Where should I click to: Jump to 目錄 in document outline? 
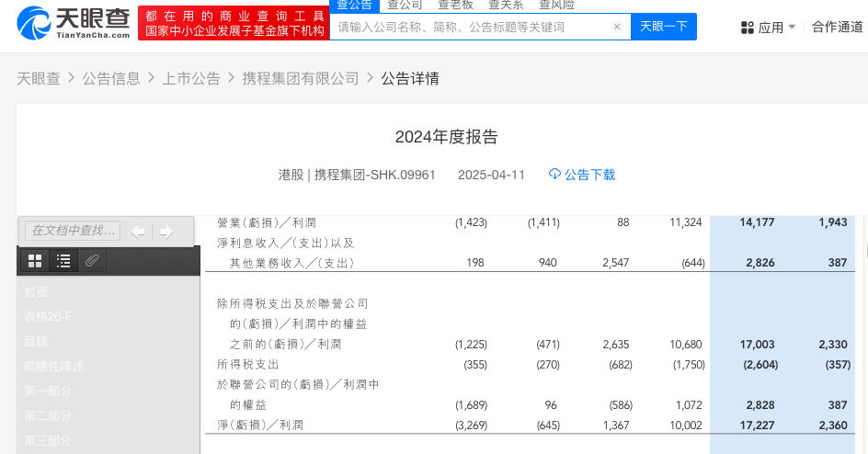pos(36,342)
